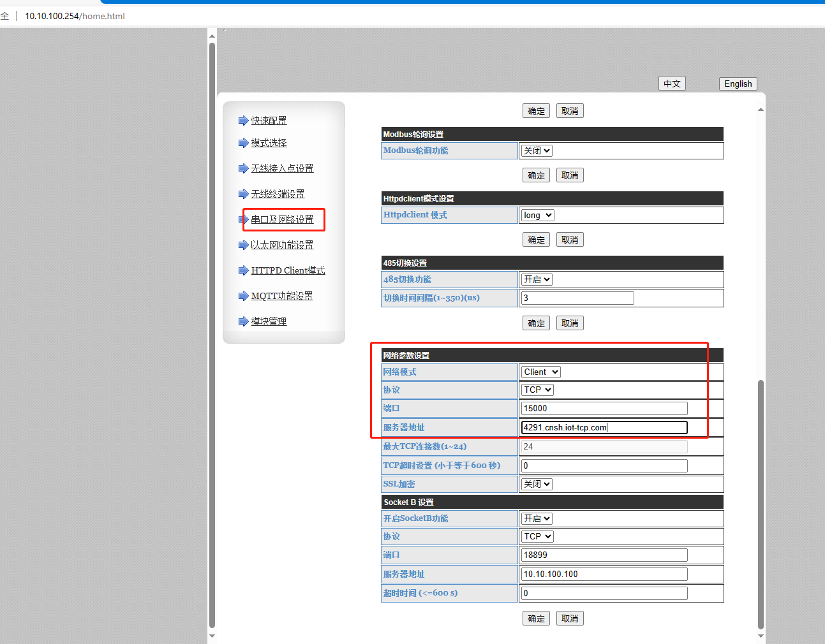Click the arrow icon next to MQTT功能设置

(243, 296)
